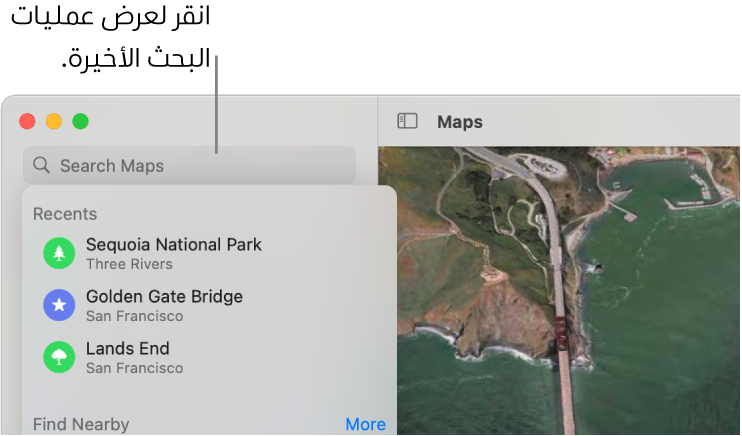The width and height of the screenshot is (742, 436).
Task: Click the Three Rivers subtitle text
Action: pyautogui.click(x=129, y=264)
